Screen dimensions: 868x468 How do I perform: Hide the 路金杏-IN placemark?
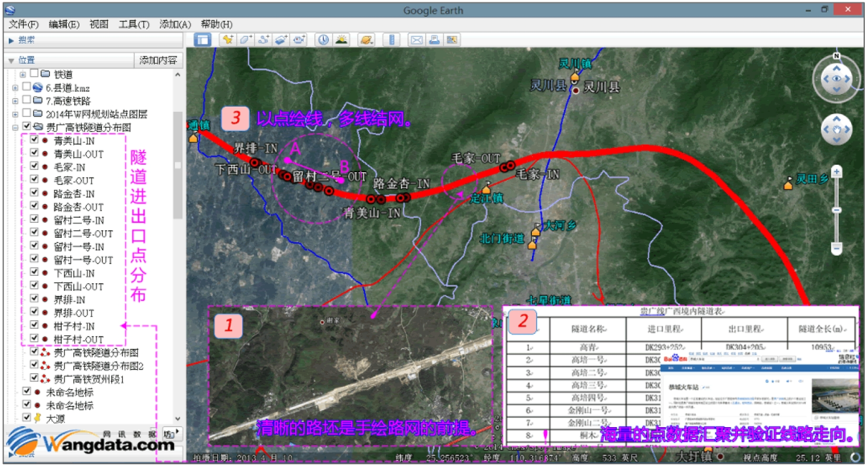[35, 193]
